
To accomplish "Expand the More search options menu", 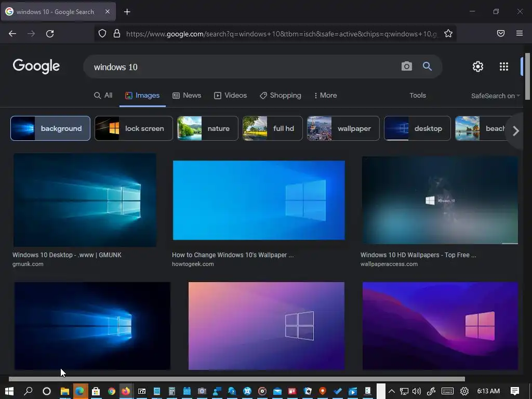I will point(325,96).
